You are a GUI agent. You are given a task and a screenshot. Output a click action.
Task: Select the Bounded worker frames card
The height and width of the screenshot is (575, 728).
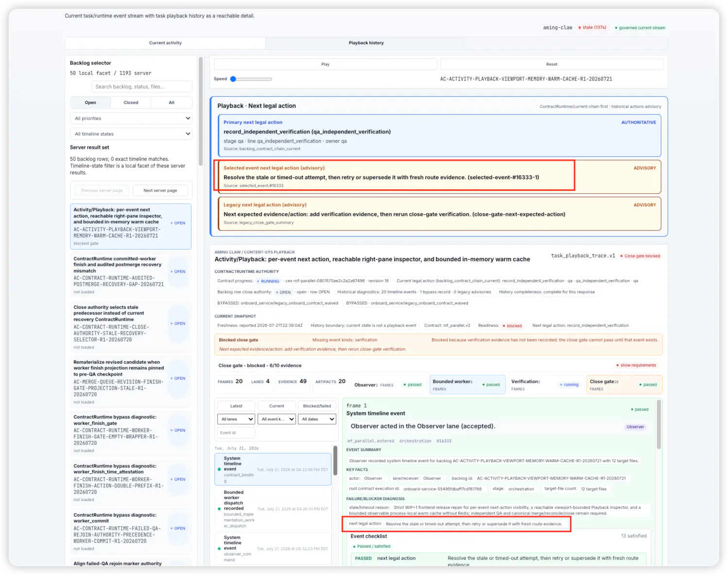pyautogui.click(x=467, y=385)
